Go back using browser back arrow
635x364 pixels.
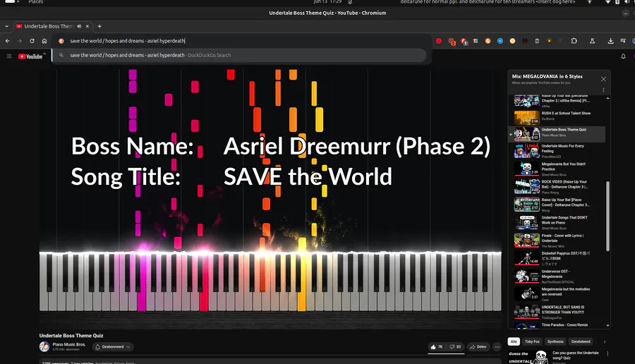point(8,41)
